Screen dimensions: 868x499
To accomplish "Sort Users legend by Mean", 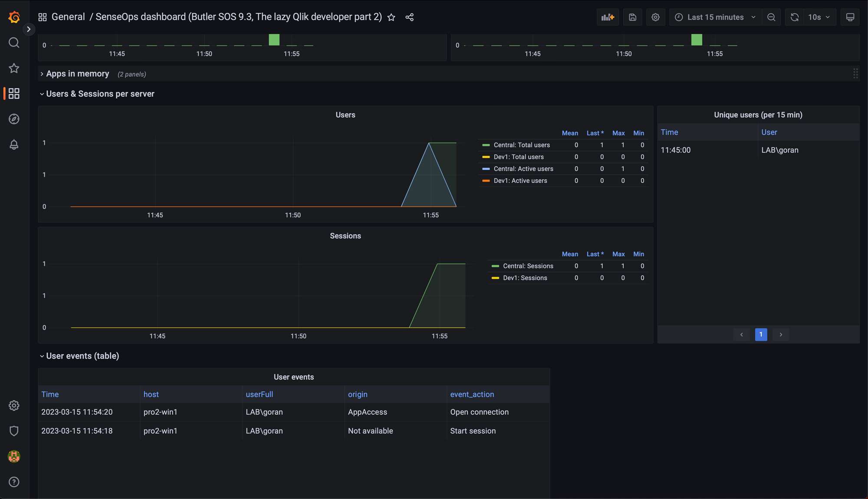I will coord(570,133).
